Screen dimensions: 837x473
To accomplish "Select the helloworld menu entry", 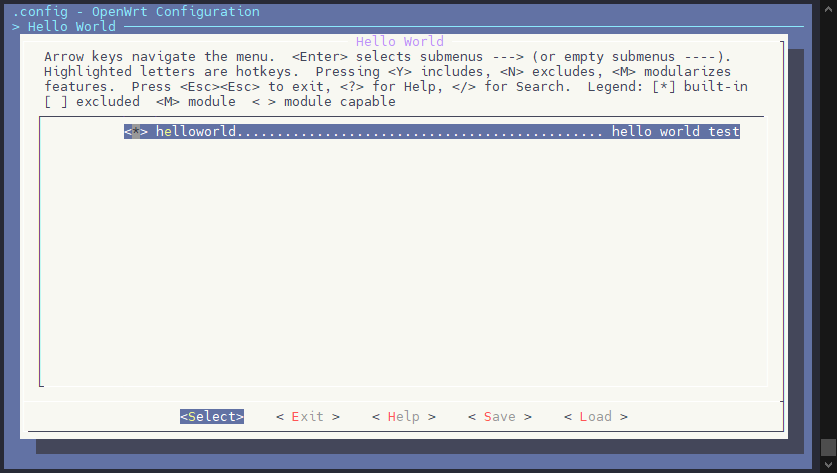I will pos(432,131).
